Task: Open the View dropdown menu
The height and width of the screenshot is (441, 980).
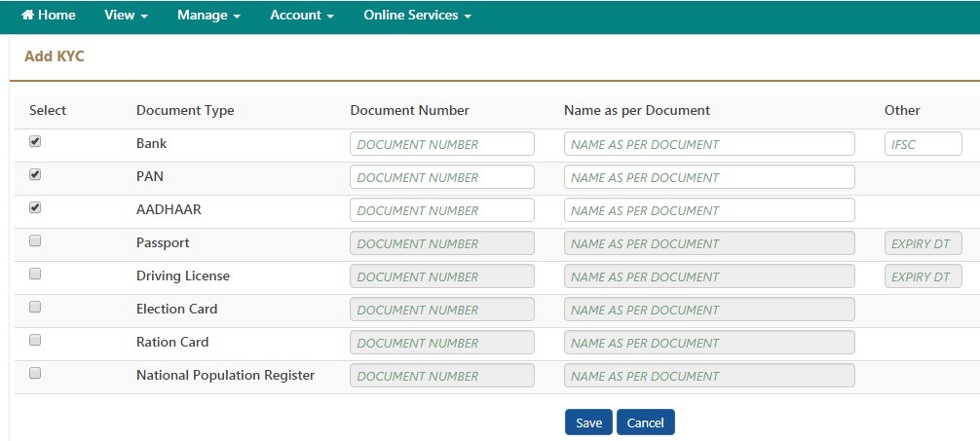Action: [x=127, y=16]
